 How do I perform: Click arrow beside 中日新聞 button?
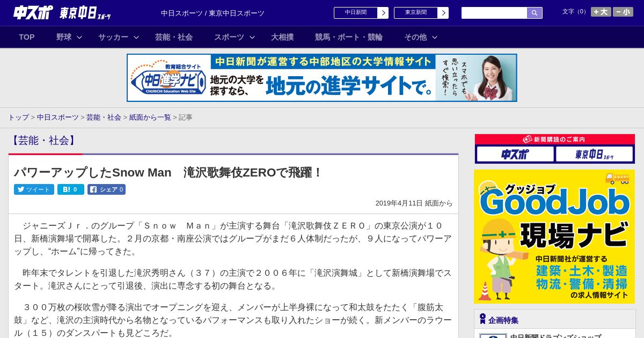(x=383, y=13)
